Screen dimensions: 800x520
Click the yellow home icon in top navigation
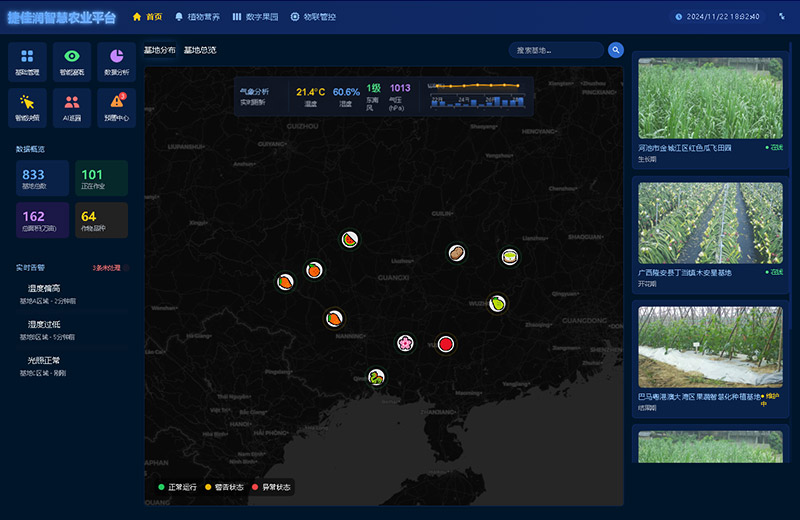(137, 17)
